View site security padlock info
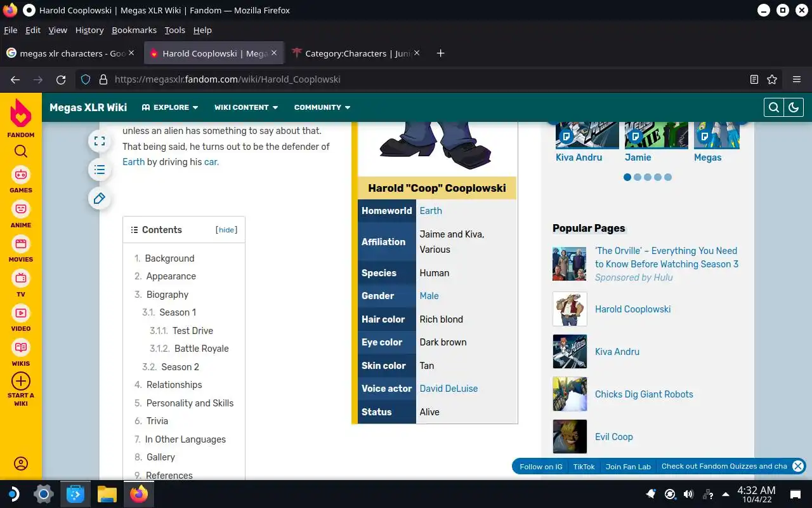The height and width of the screenshot is (508, 812). coord(103,79)
